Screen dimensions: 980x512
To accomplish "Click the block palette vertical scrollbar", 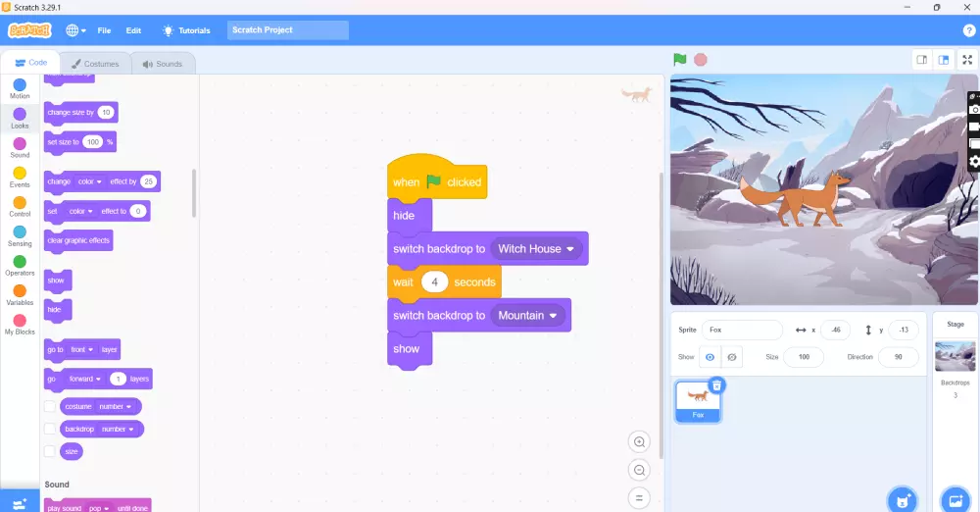I will 194,193.
